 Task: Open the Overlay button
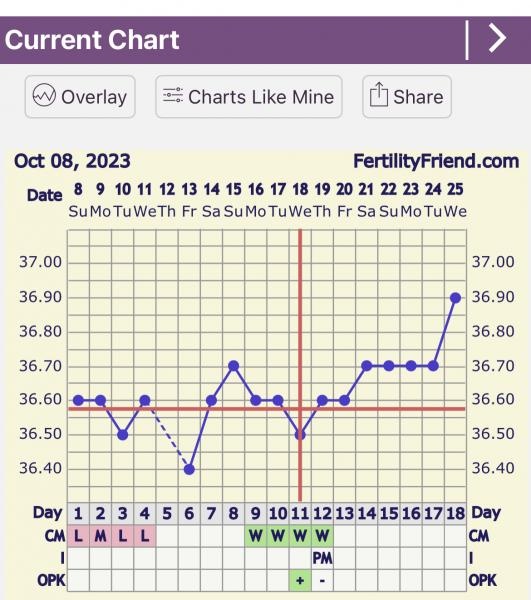(80, 96)
